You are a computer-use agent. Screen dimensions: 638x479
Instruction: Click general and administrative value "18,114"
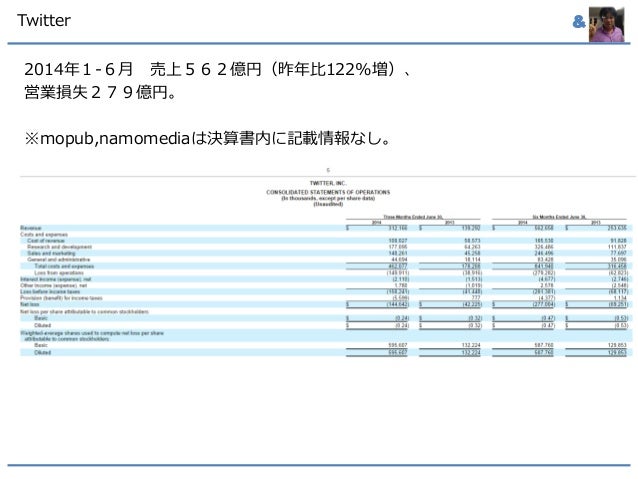472,260
